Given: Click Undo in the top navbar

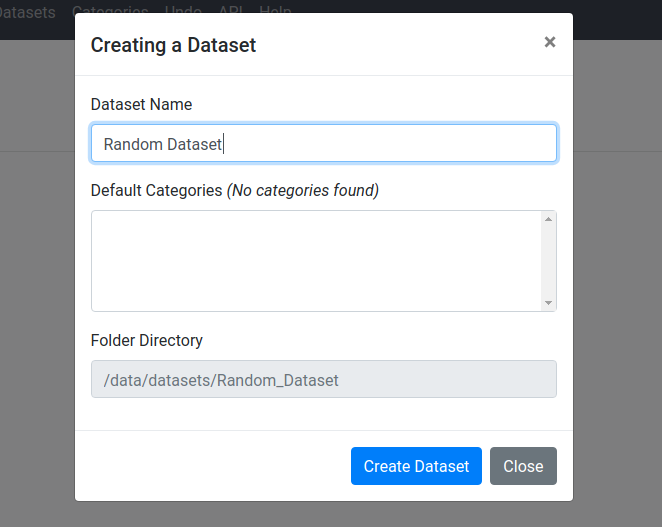Looking at the screenshot, I should (183, 12).
